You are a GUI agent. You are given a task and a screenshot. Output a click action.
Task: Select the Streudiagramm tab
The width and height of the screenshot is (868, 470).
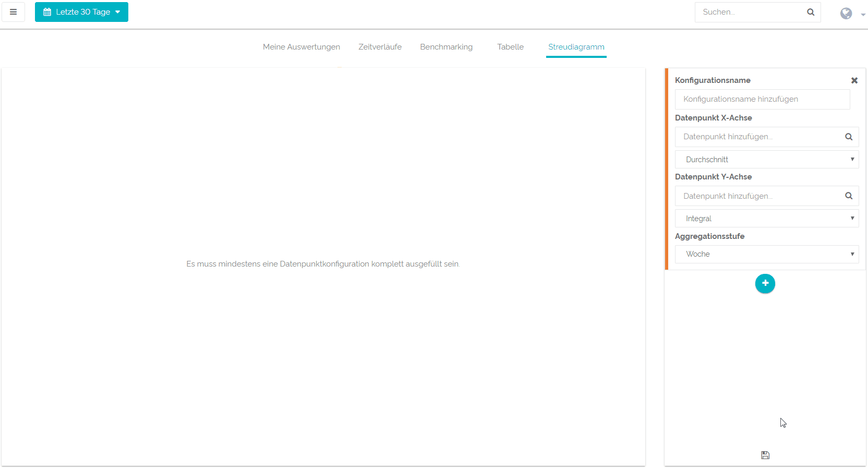[x=576, y=47]
